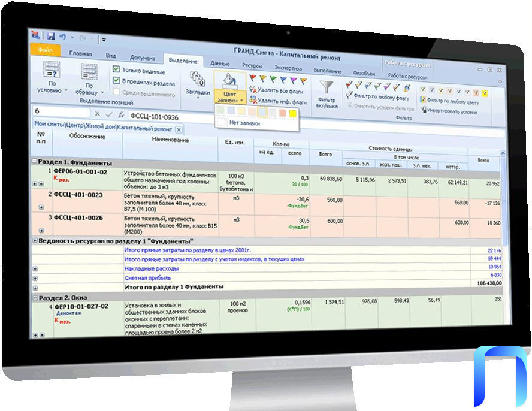Select cell ФЕР10-01-027-02
The height and width of the screenshot is (411, 532).
coord(81,306)
